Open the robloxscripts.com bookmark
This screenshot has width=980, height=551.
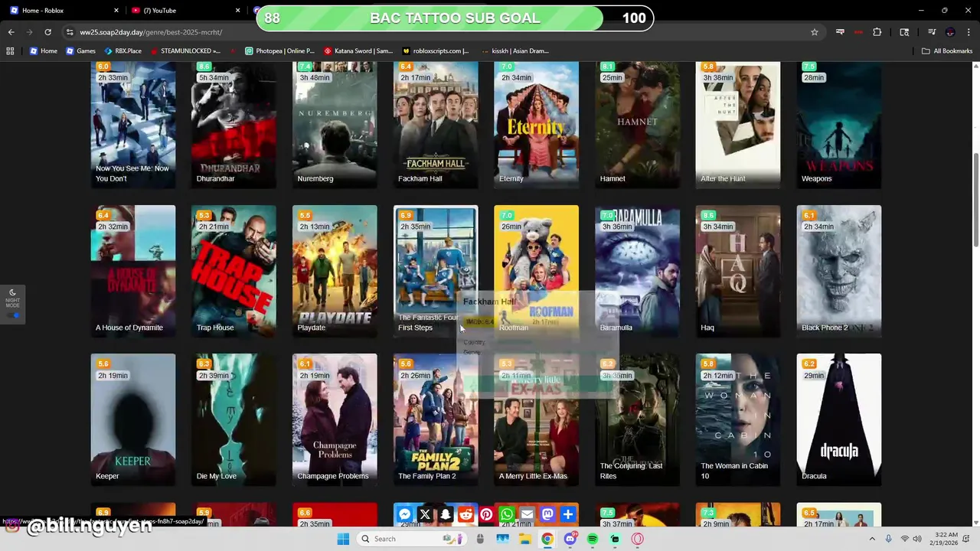click(436, 51)
